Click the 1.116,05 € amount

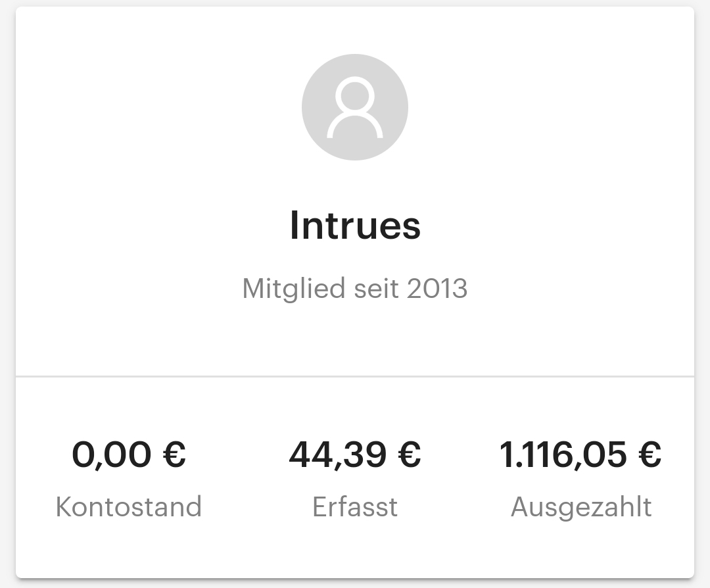pyautogui.click(x=580, y=454)
